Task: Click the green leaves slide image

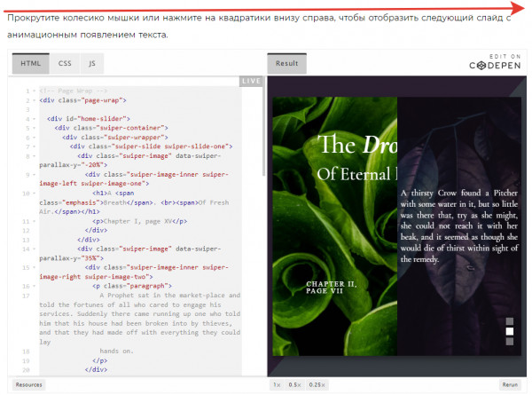Action: (335, 226)
